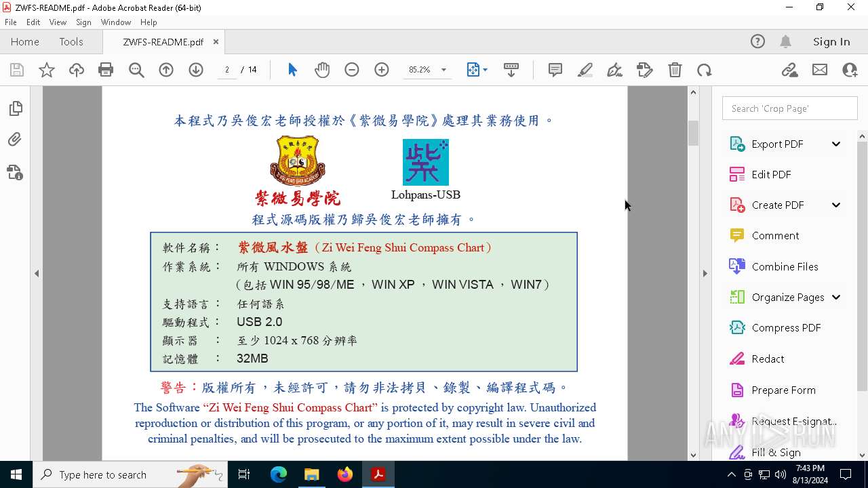Viewport: 868px width, 488px height.
Task: Click the edit text stamp icon
Action: click(645, 70)
